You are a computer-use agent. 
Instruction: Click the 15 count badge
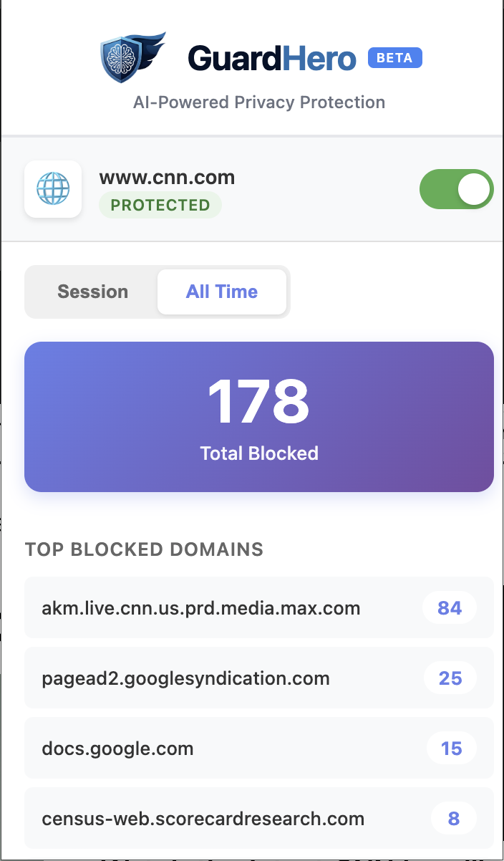[451, 749]
